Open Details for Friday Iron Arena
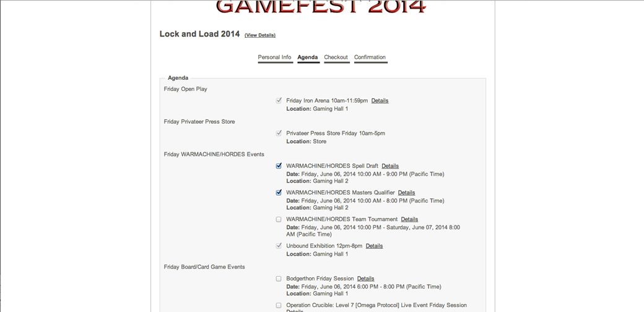The width and height of the screenshot is (644, 312). tap(380, 101)
